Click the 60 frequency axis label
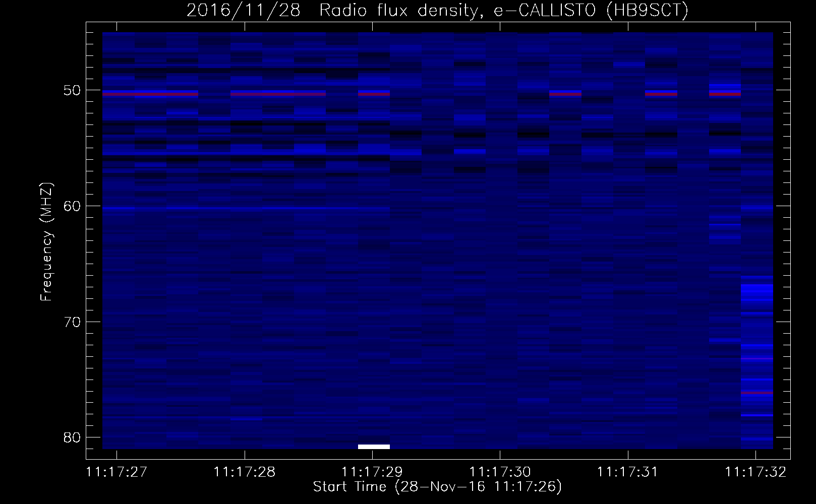The image size is (816, 504). [x=73, y=206]
